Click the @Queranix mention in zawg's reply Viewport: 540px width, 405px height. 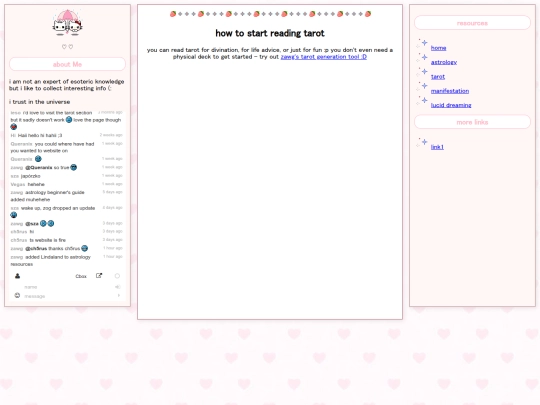[x=39, y=168]
